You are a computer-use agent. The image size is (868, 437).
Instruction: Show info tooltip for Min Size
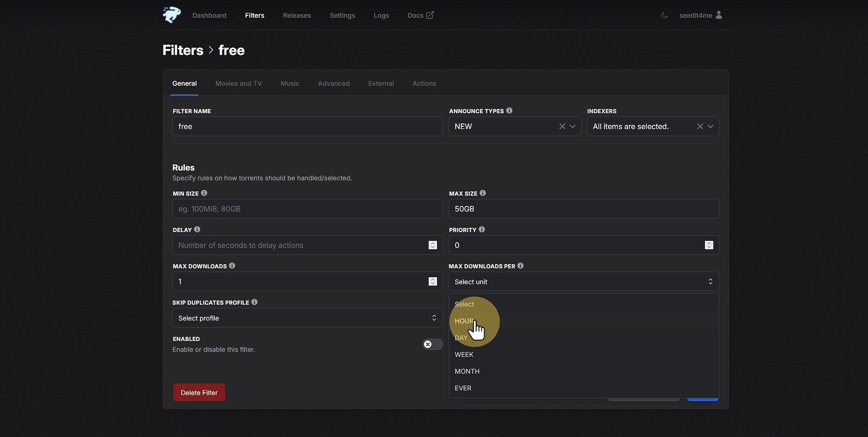click(x=204, y=193)
